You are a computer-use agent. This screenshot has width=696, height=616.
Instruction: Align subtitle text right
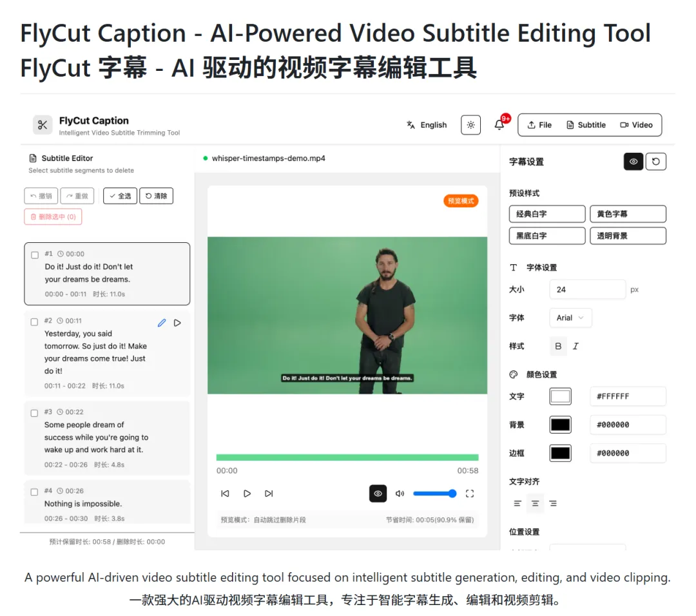pyautogui.click(x=553, y=503)
